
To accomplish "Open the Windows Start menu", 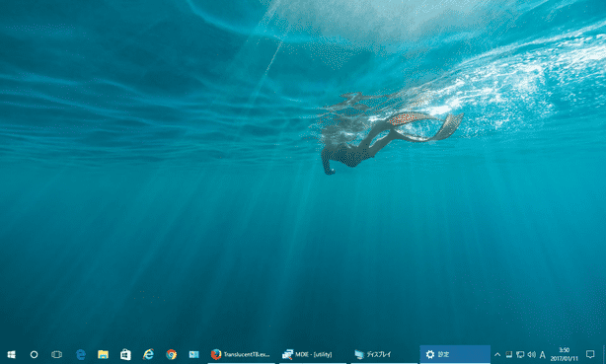I will pyautogui.click(x=11, y=354).
